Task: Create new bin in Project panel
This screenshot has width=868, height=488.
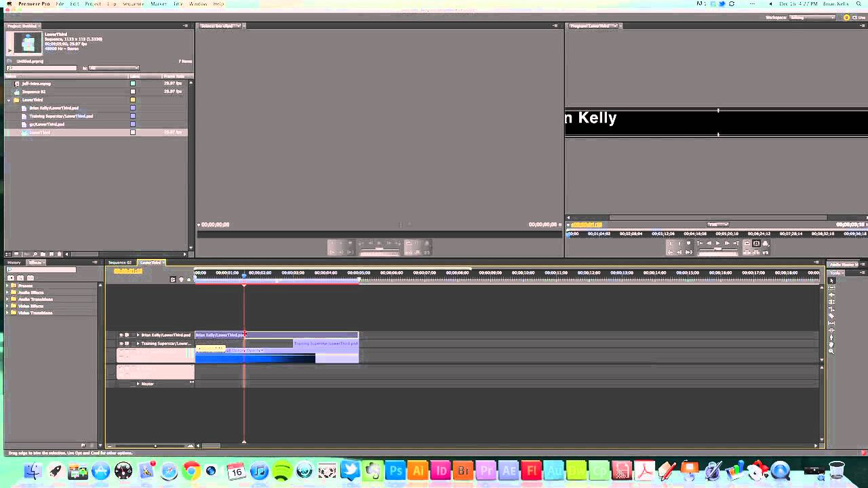Action: (43, 254)
